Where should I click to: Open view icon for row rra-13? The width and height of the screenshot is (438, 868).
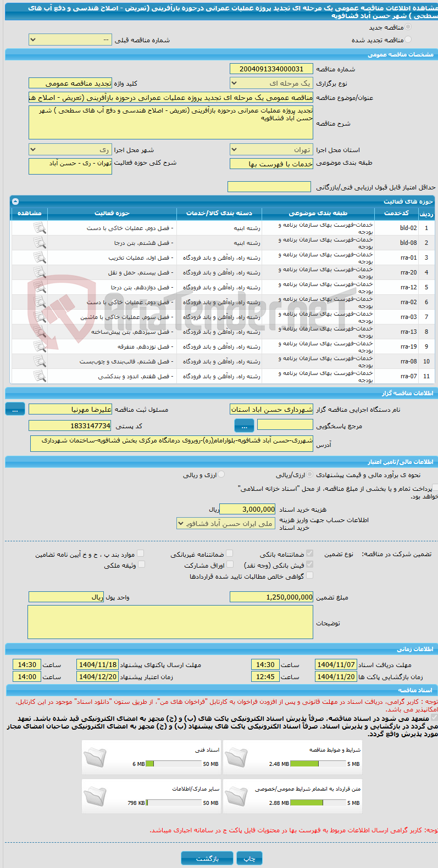tap(40, 332)
